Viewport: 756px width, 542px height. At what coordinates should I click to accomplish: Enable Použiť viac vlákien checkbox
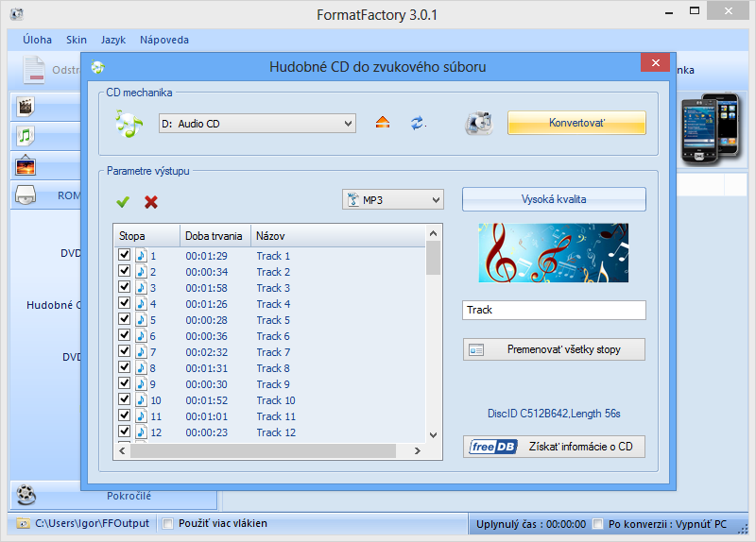point(168,524)
